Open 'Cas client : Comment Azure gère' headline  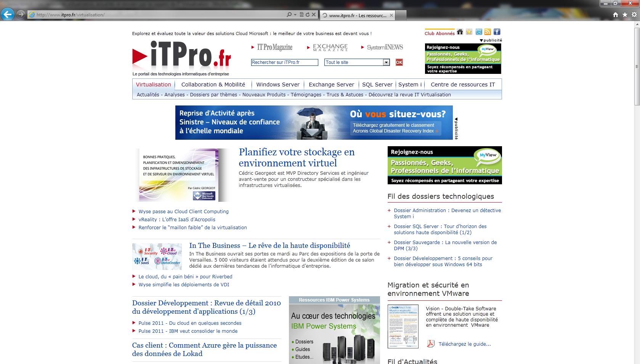pyautogui.click(x=204, y=350)
